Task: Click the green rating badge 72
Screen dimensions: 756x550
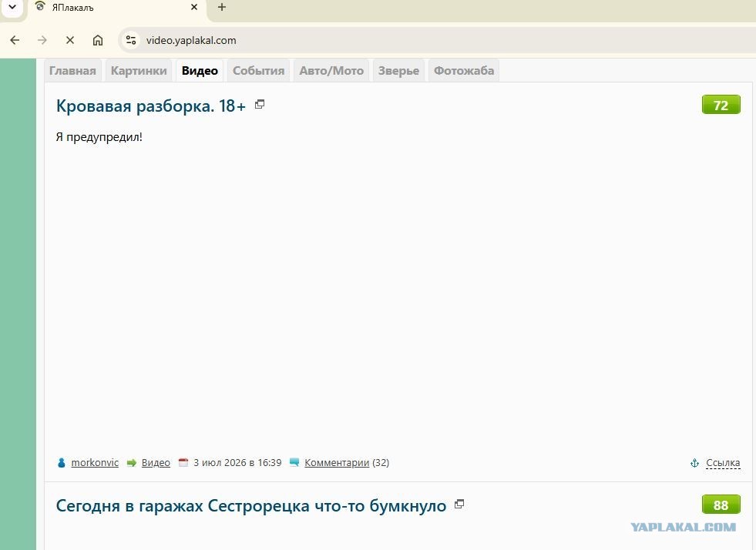Action: coord(721,105)
